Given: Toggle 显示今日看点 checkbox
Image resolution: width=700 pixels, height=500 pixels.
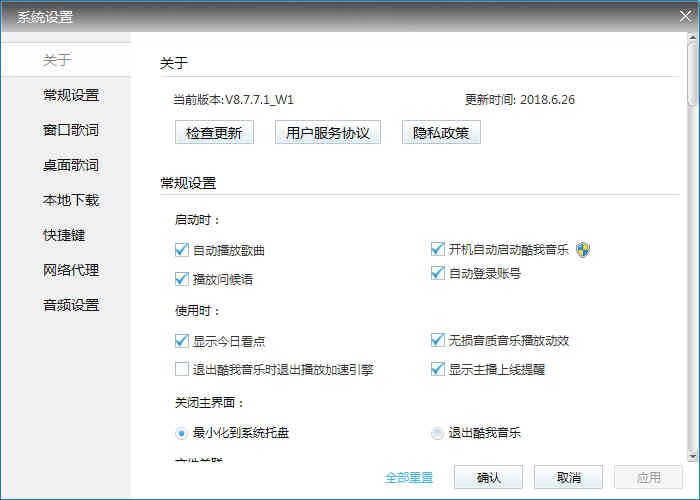Looking at the screenshot, I should [182, 341].
